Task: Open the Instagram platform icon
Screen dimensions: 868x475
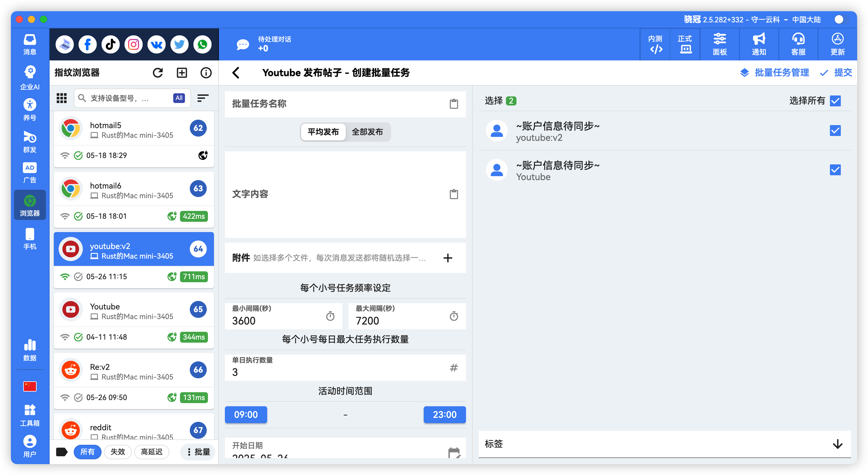Action: [134, 44]
